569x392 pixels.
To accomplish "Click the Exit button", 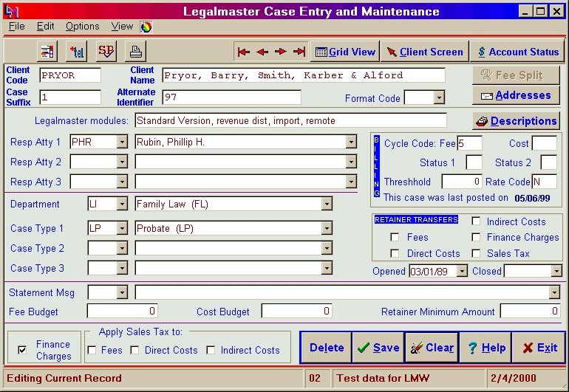I will tap(539, 348).
